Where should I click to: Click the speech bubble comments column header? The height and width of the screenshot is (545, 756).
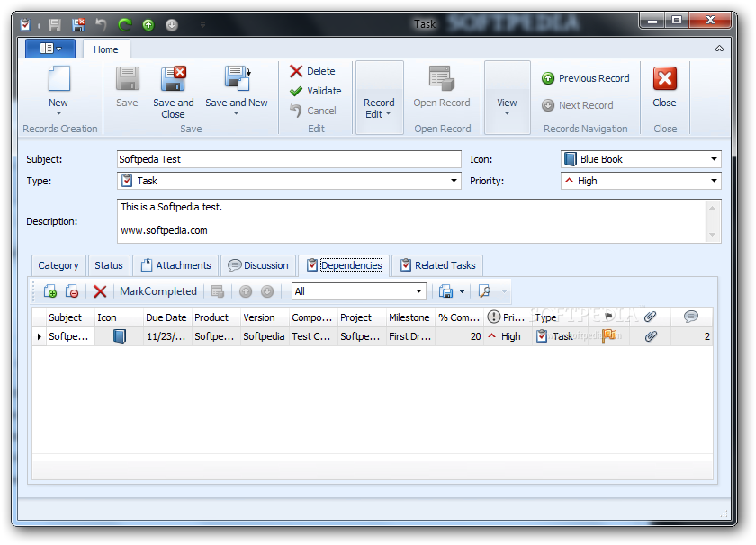691,317
